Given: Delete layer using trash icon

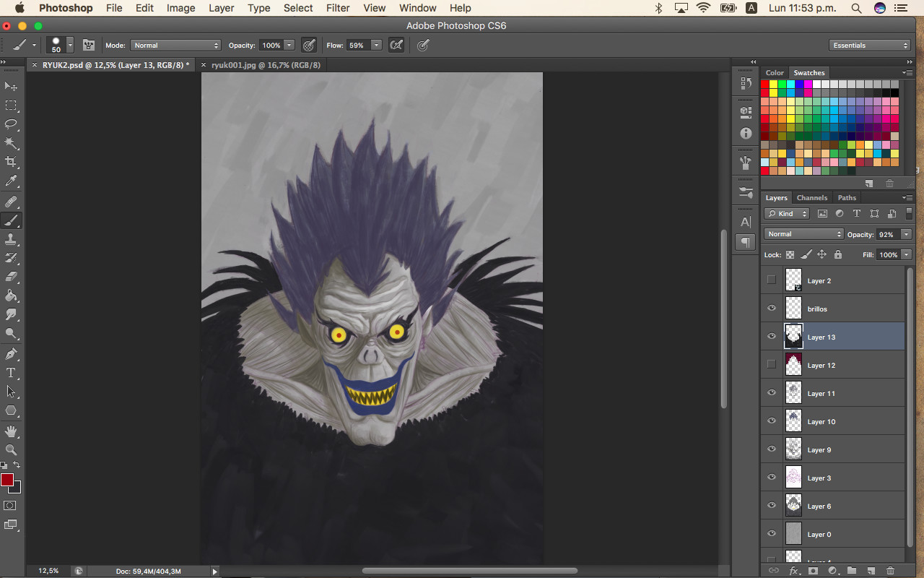Looking at the screenshot, I should [x=890, y=571].
